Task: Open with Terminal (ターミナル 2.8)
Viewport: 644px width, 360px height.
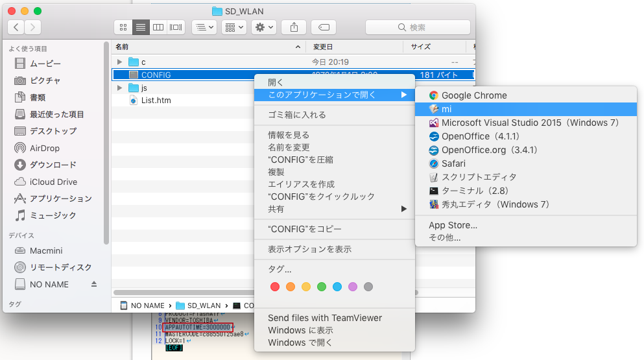Action: click(x=526, y=191)
